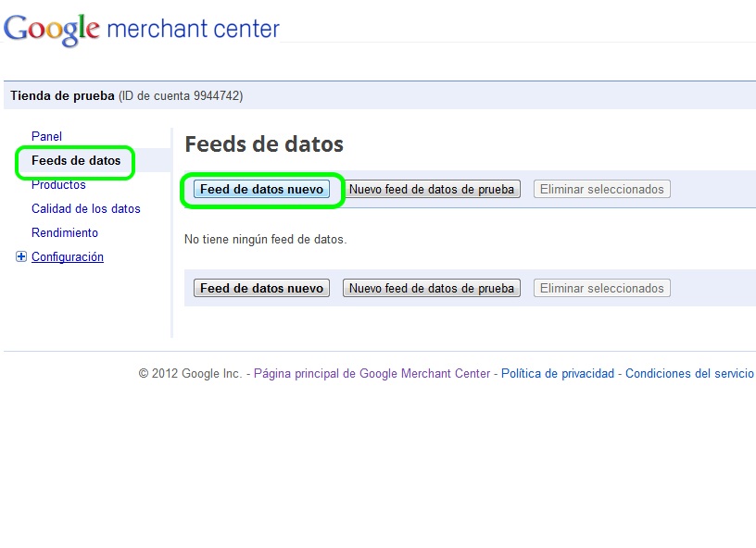The height and width of the screenshot is (548, 756).
Task: Open Página principal de Google Merchant Center
Action: [x=372, y=373]
